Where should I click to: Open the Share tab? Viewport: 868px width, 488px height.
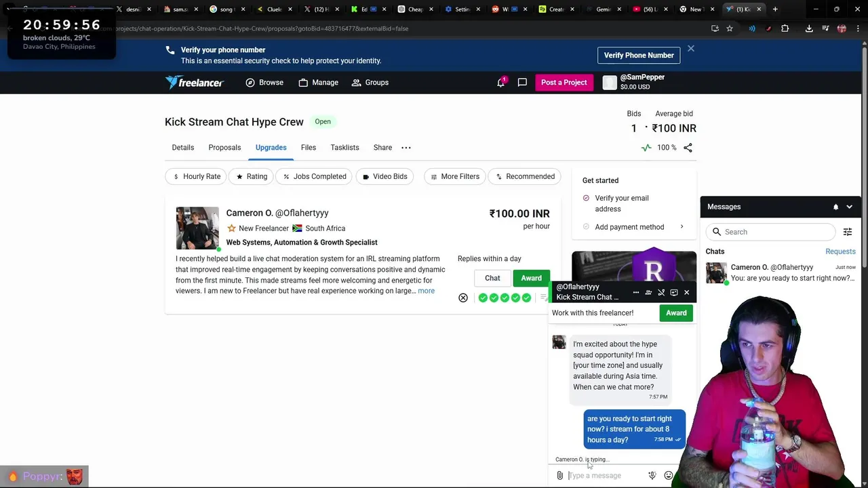click(x=382, y=148)
